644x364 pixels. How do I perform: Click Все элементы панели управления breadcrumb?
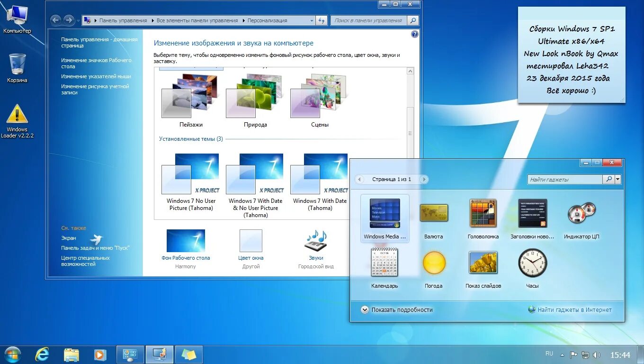(x=197, y=20)
